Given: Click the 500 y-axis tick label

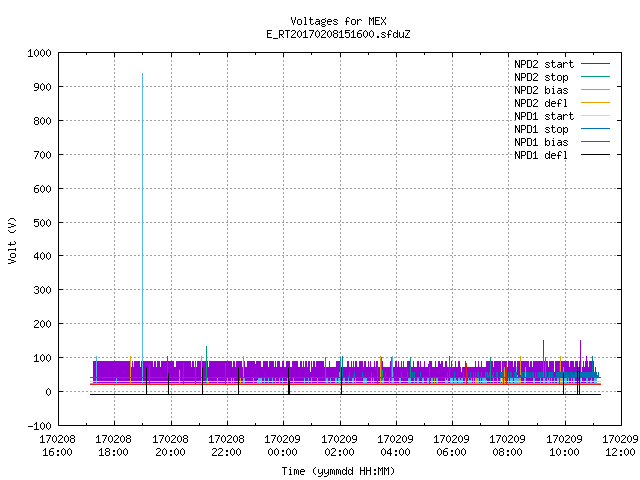Looking at the screenshot, I should pyautogui.click(x=42, y=223).
